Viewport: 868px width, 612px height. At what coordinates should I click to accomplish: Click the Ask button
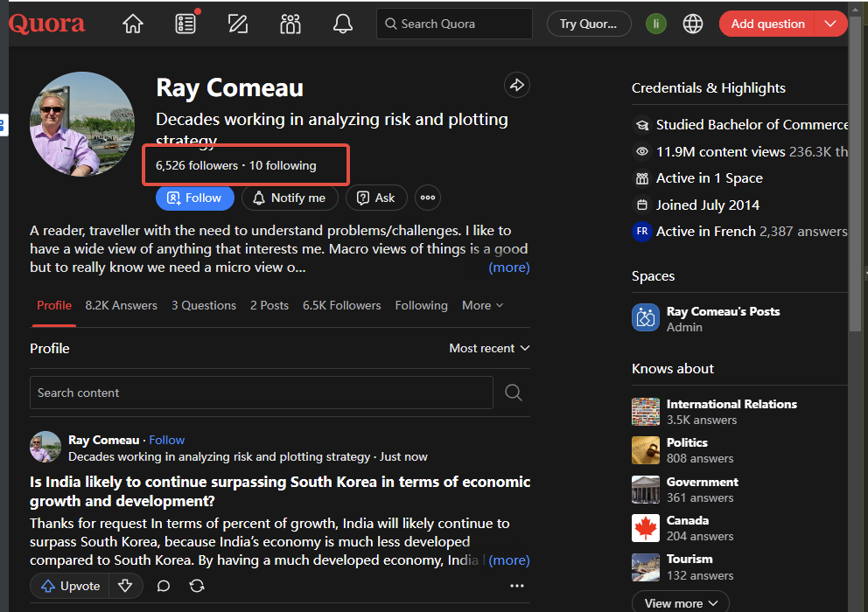(x=376, y=198)
